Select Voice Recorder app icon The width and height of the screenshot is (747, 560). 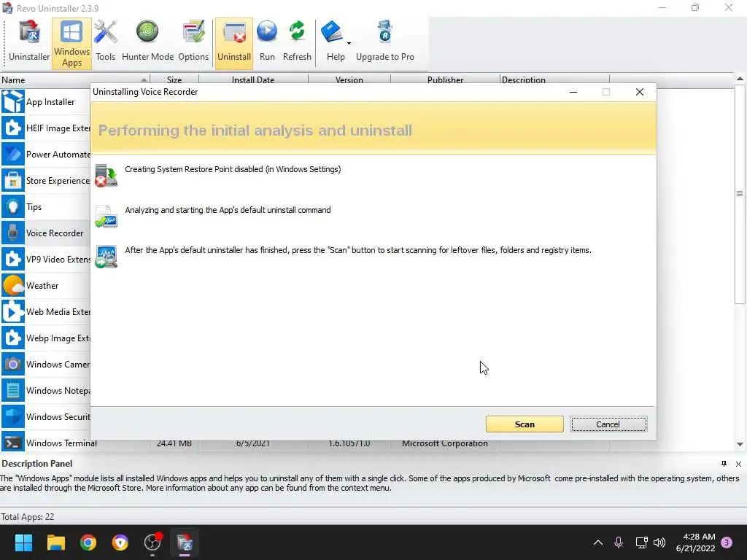(13, 233)
